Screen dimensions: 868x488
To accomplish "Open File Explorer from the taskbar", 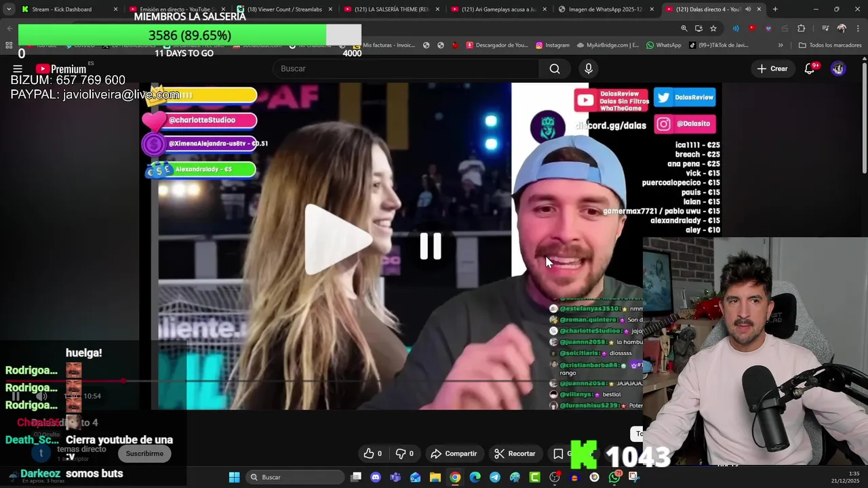I will [x=435, y=477].
